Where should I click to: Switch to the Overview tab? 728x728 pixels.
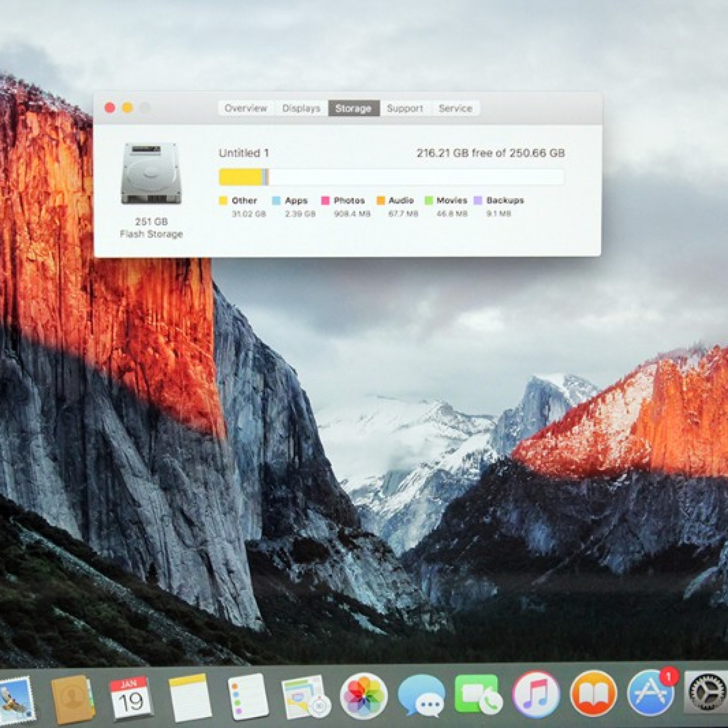[246, 108]
